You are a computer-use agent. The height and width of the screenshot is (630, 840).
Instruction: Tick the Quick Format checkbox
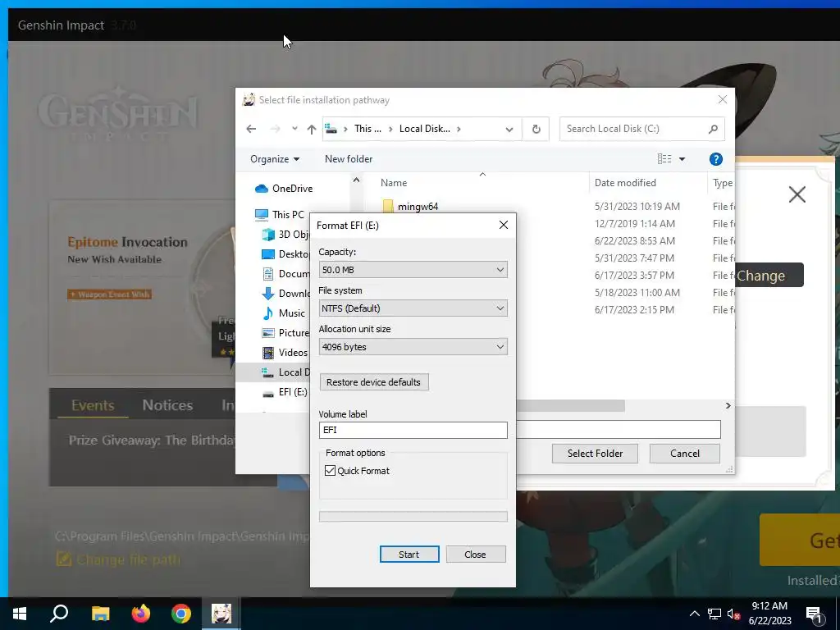tap(330, 471)
